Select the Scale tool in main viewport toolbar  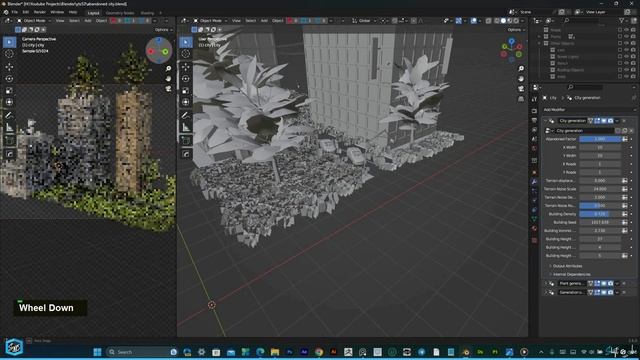[x=186, y=90]
